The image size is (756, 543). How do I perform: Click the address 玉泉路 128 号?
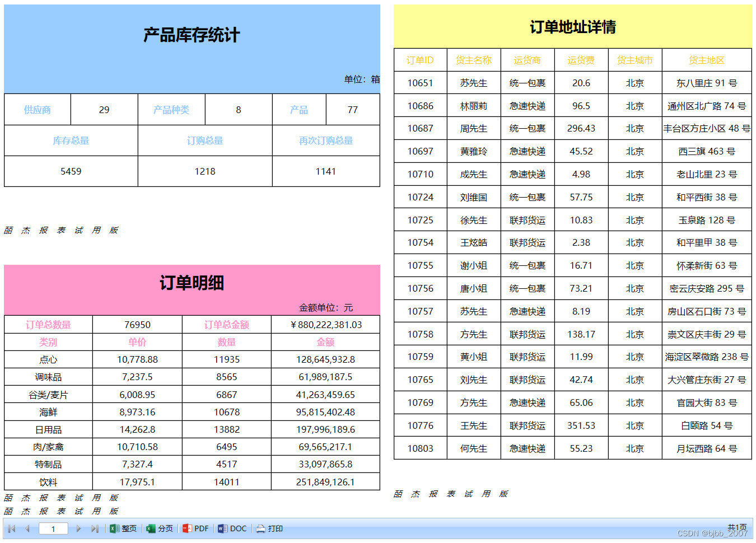click(707, 220)
